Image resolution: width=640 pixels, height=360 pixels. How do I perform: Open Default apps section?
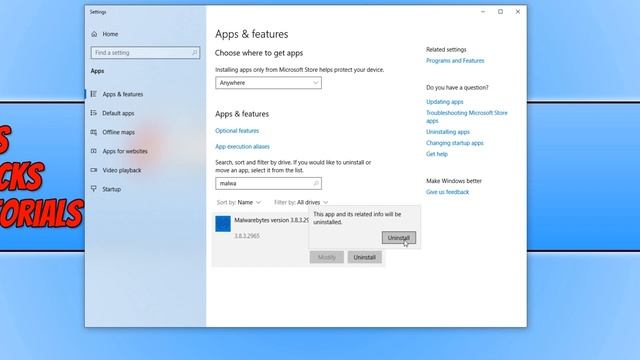point(118,113)
